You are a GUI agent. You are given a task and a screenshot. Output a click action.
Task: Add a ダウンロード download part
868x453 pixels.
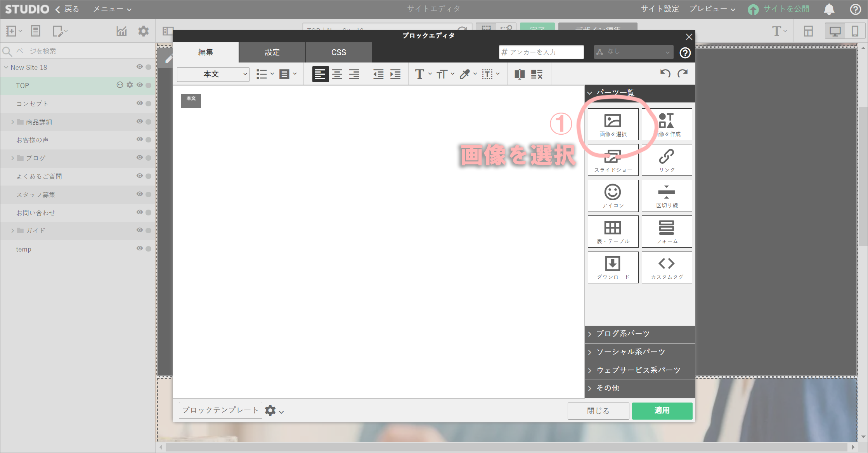click(x=613, y=267)
